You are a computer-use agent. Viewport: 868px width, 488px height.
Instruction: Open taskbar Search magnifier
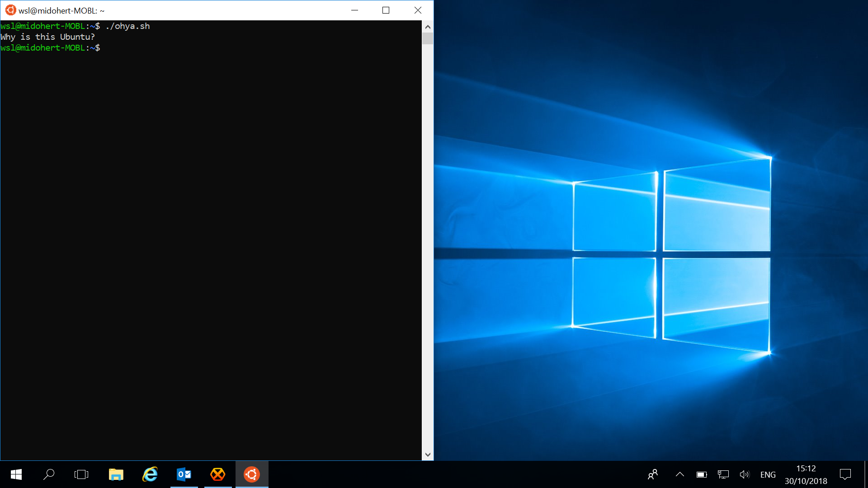[49, 474]
